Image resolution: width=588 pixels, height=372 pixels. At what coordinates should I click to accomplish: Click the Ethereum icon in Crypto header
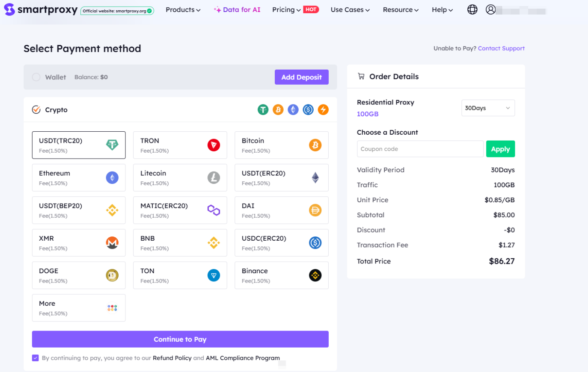point(293,110)
